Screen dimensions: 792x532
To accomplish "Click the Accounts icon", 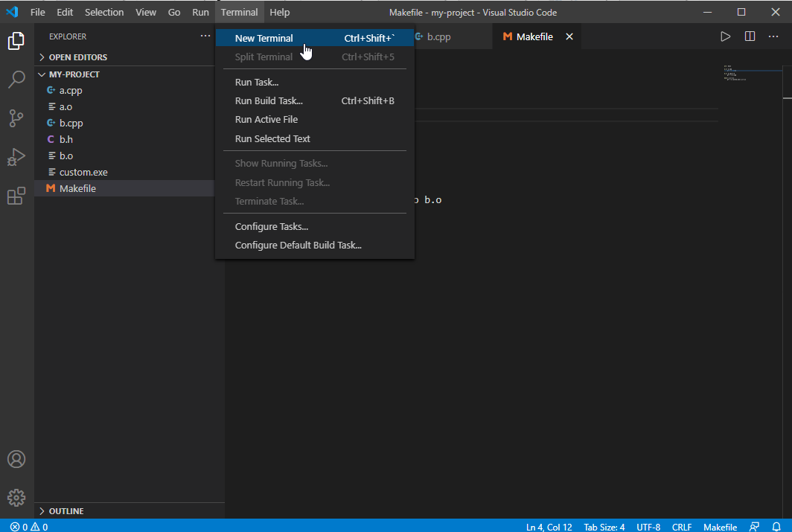I will coord(16,459).
